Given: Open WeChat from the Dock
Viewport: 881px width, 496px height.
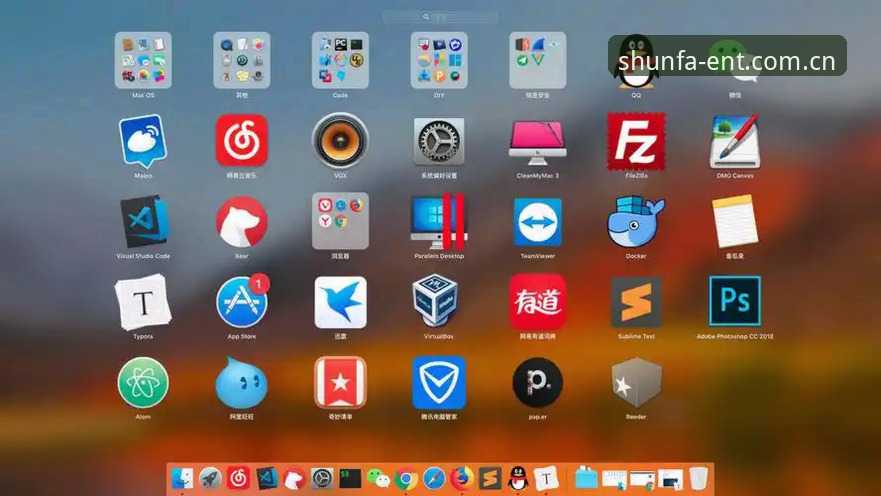Looking at the screenshot, I should click(378, 479).
